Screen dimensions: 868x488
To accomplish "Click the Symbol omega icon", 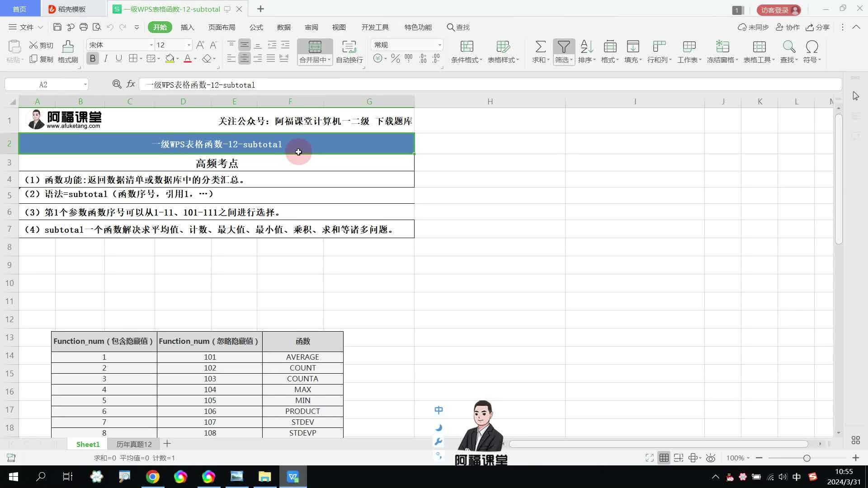I will click(811, 47).
